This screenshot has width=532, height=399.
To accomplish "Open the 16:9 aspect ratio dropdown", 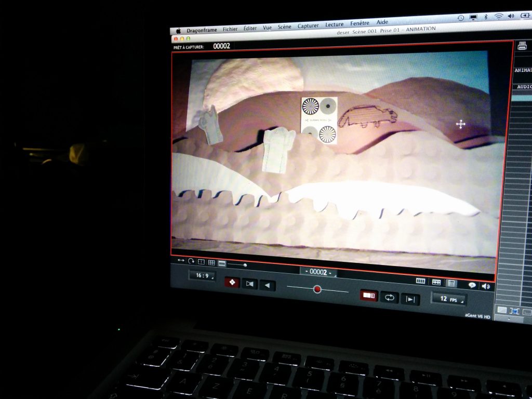I will [x=202, y=276].
